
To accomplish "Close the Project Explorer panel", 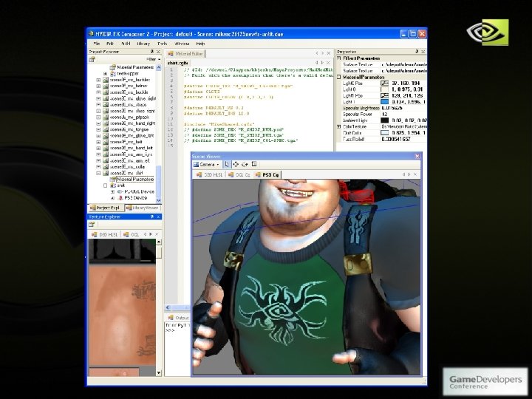I will point(158,52).
